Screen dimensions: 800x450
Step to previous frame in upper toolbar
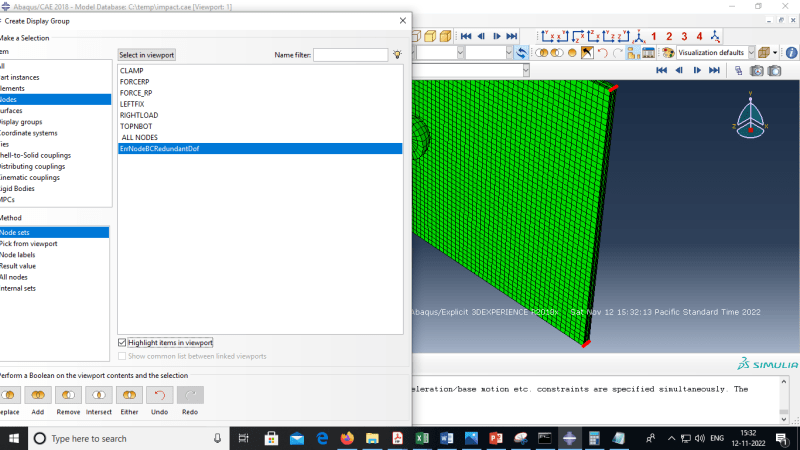tap(481, 36)
